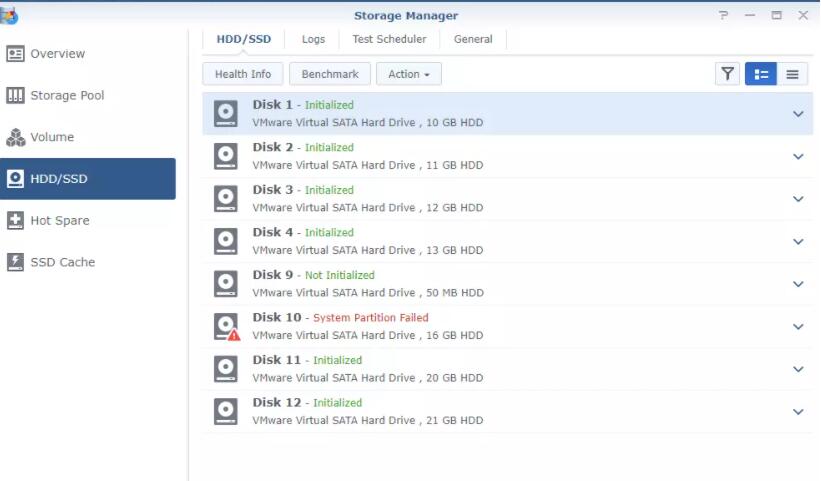Maximize the Storage Manager window
This screenshot has width=821, height=481.
[x=776, y=15]
